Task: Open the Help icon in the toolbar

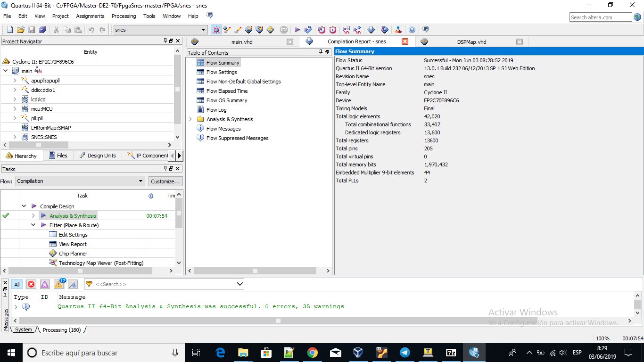Action: [412, 30]
